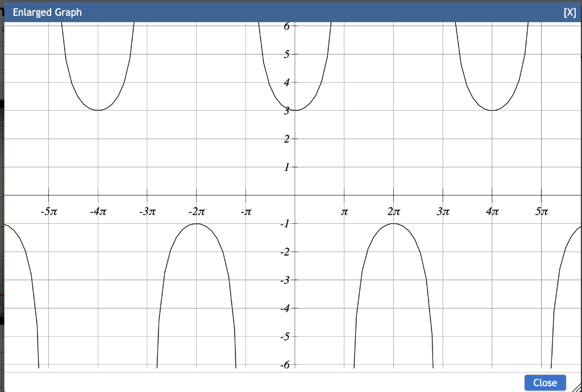Select the 5π label on the x-axis
Viewport: 582px width, 392px height.
click(542, 212)
